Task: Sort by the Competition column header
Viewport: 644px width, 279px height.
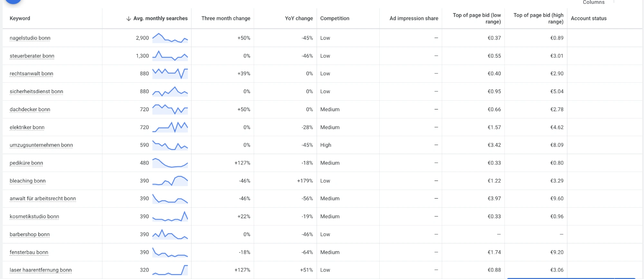Action: 335,18
